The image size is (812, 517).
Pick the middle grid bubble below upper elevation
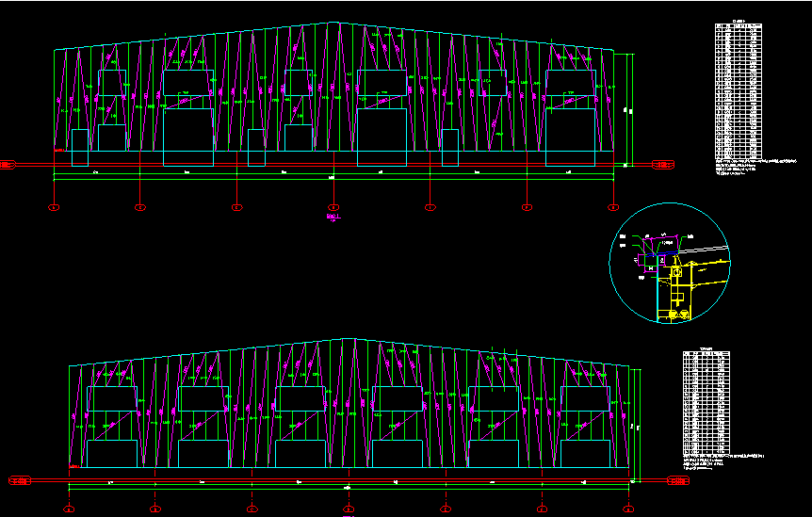click(333, 207)
